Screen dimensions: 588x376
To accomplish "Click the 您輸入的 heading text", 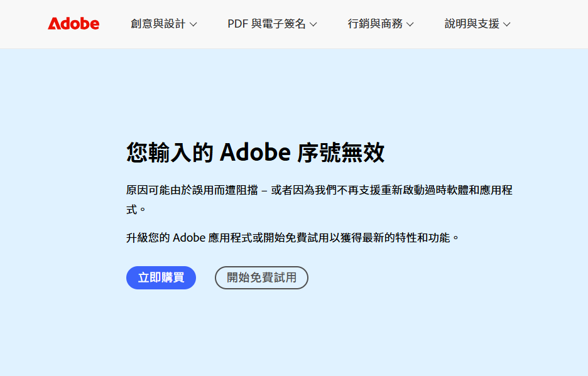I will 170,152.
